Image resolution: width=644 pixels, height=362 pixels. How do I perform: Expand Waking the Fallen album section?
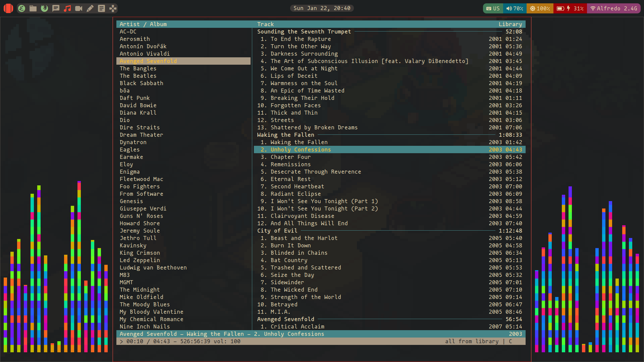click(x=285, y=135)
